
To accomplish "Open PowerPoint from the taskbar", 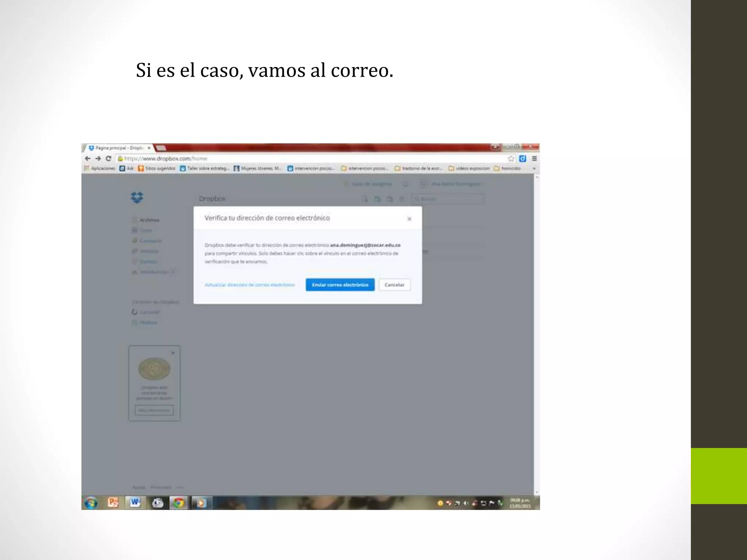I will [x=113, y=503].
